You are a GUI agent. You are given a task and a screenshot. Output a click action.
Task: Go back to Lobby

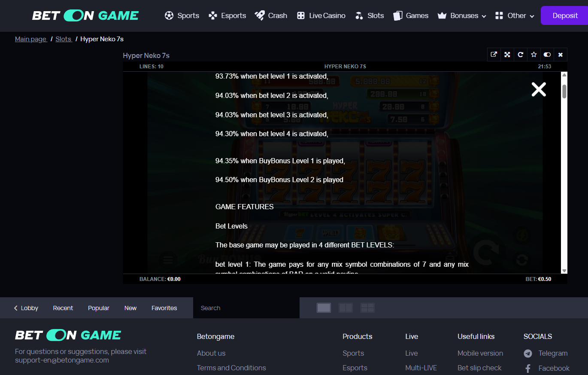pos(26,308)
